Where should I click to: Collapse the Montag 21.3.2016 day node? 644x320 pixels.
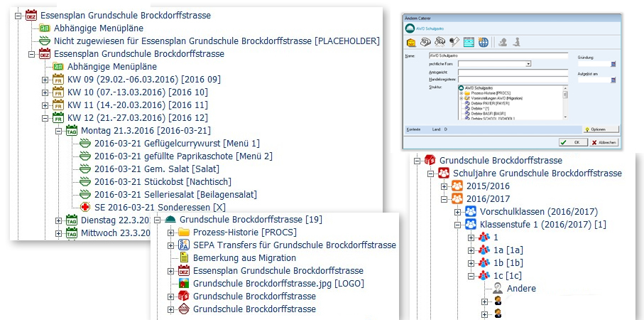click(x=59, y=130)
